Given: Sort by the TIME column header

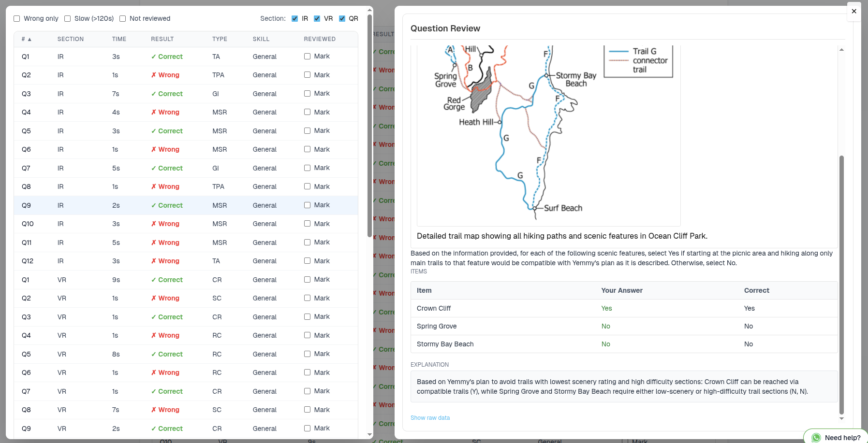Looking at the screenshot, I should [x=119, y=39].
